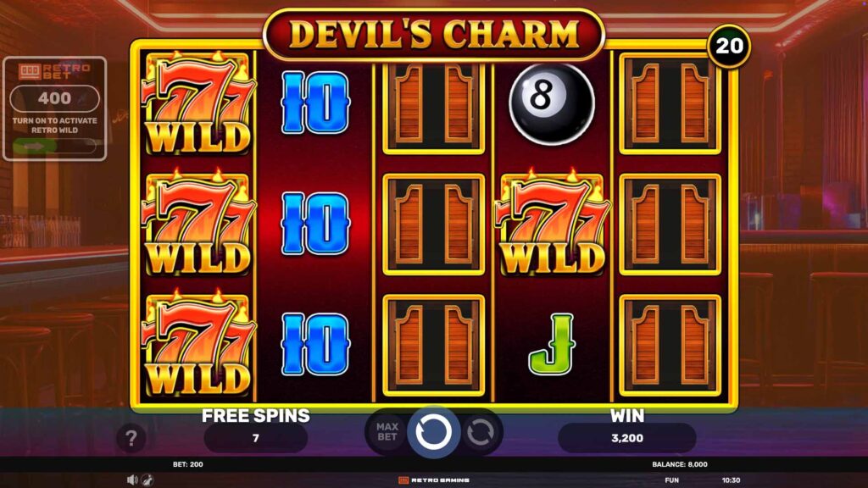This screenshot has height=488, width=868.
Task: Click the top blue 10 symbol
Action: (x=315, y=103)
